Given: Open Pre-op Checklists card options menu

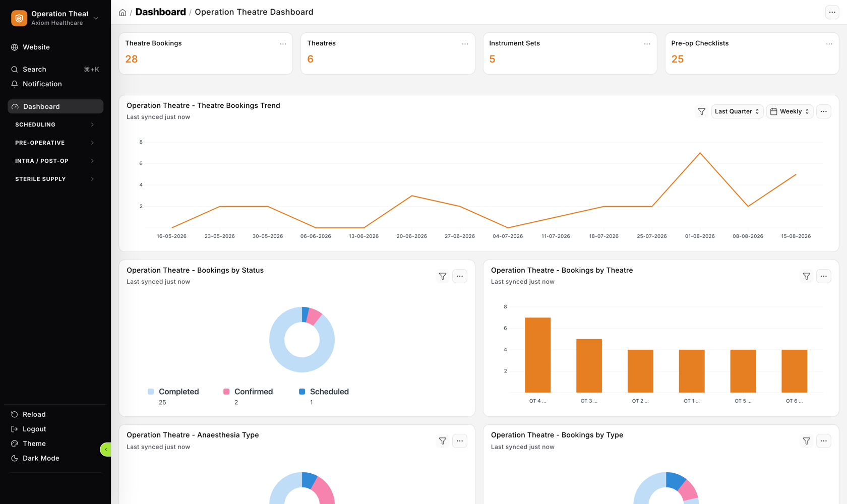Looking at the screenshot, I should (x=829, y=44).
